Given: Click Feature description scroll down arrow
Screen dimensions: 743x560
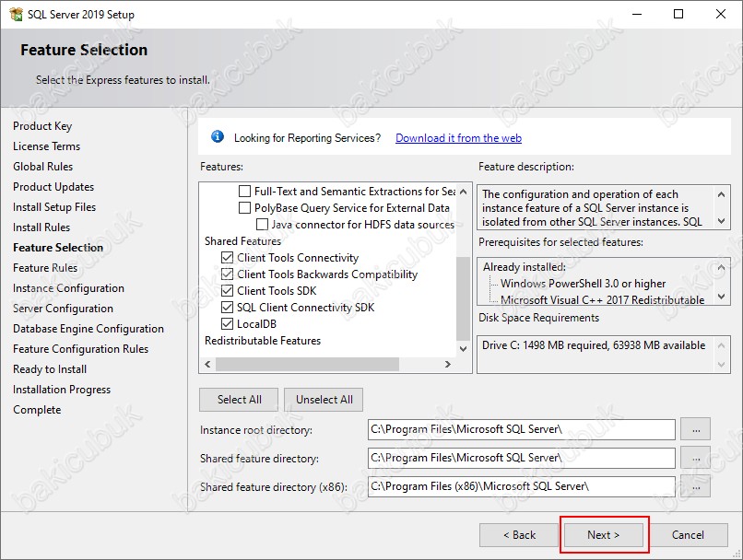Looking at the screenshot, I should [x=721, y=221].
